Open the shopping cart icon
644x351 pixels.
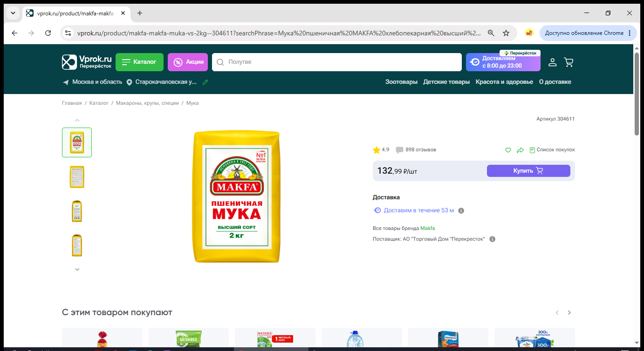(569, 62)
